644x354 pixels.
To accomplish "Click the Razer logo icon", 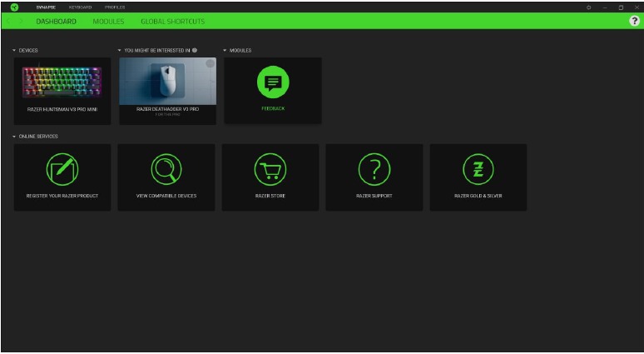I will (x=14, y=7).
